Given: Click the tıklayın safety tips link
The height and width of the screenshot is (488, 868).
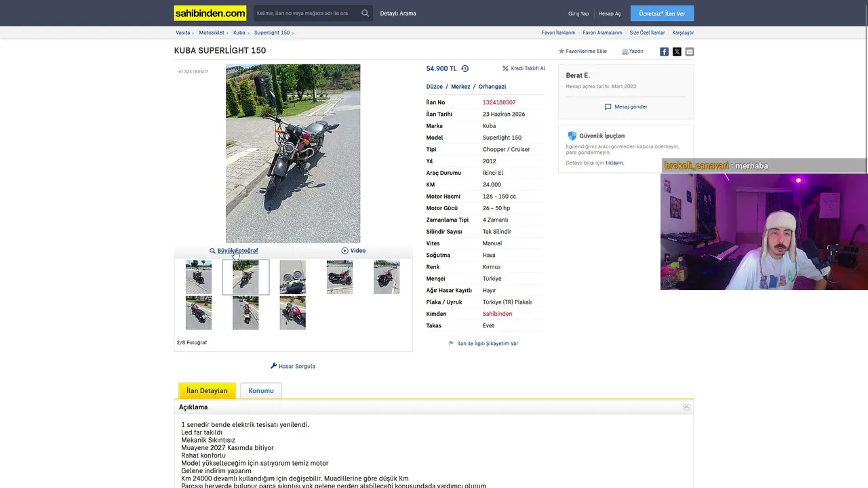Looking at the screenshot, I should click(614, 163).
